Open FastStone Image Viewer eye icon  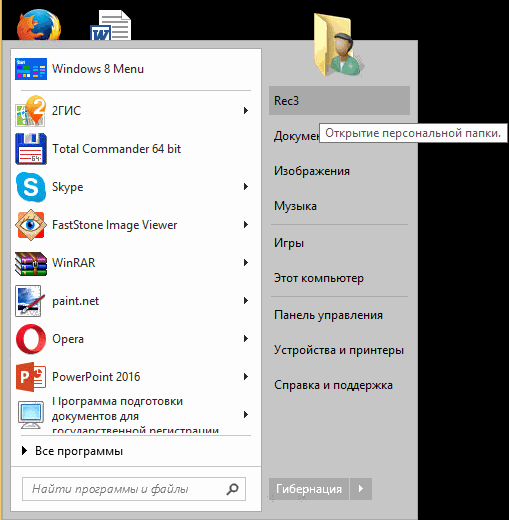coord(31,225)
